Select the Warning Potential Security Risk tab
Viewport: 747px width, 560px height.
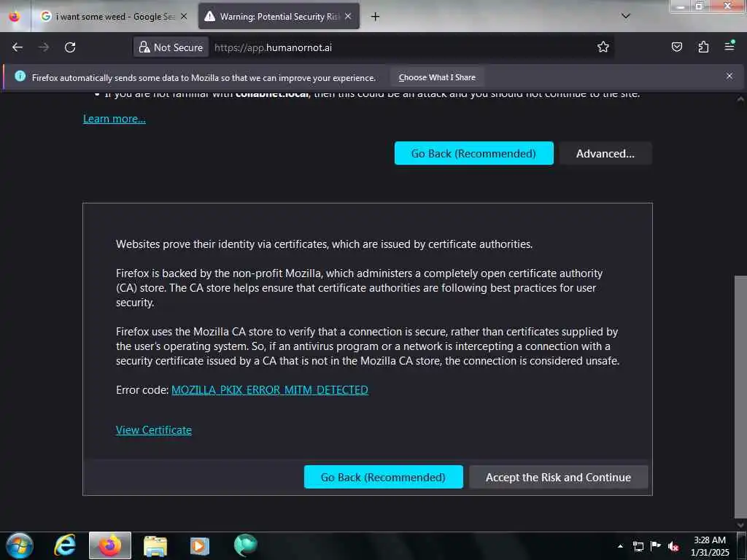pyautogui.click(x=279, y=16)
